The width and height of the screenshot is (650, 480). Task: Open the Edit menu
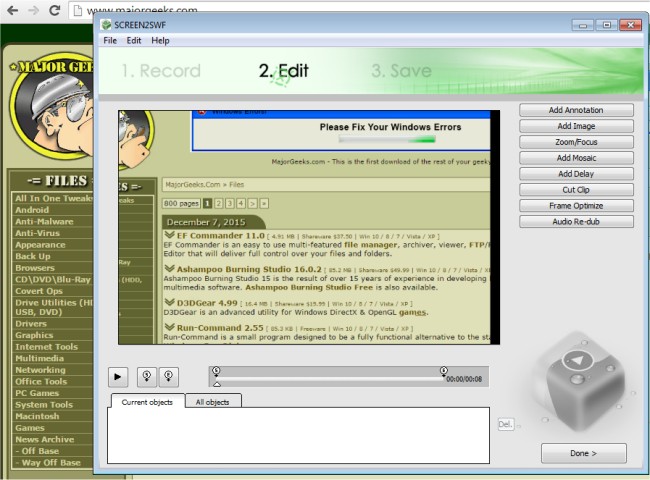pyautogui.click(x=133, y=41)
